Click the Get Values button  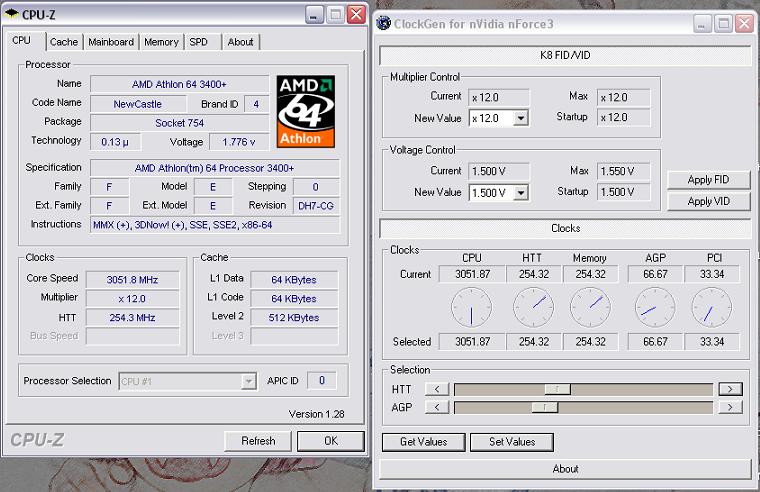click(x=424, y=442)
